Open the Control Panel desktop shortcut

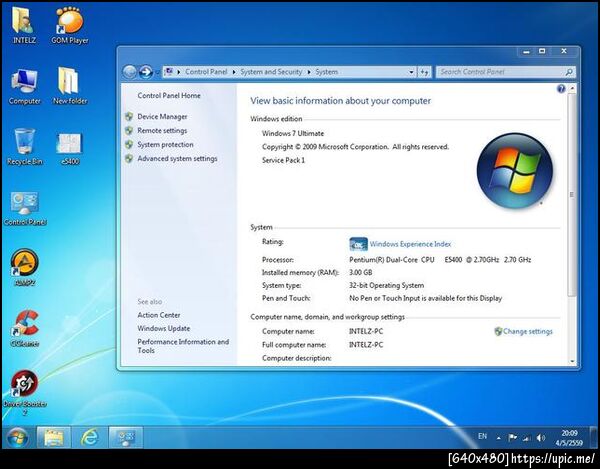[24, 208]
